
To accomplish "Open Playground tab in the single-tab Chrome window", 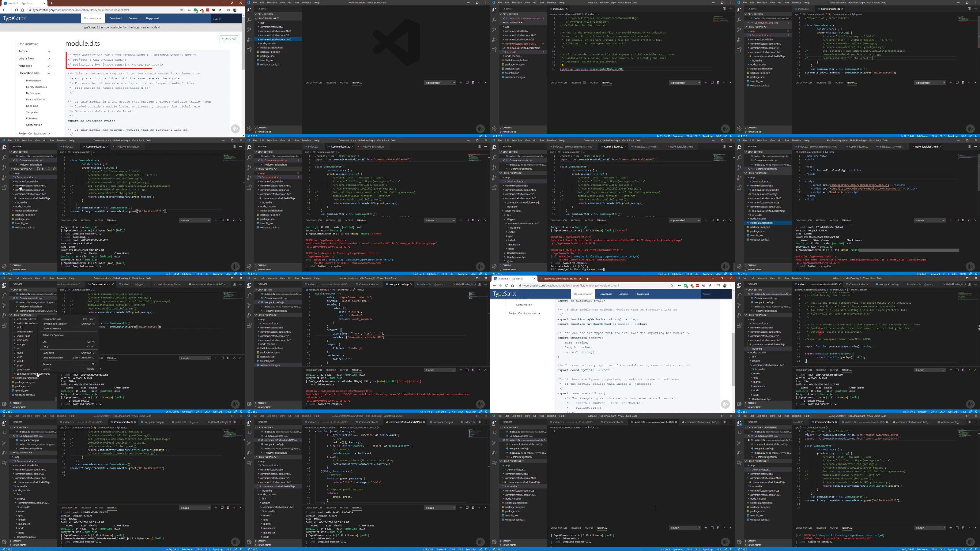I will [x=152, y=18].
